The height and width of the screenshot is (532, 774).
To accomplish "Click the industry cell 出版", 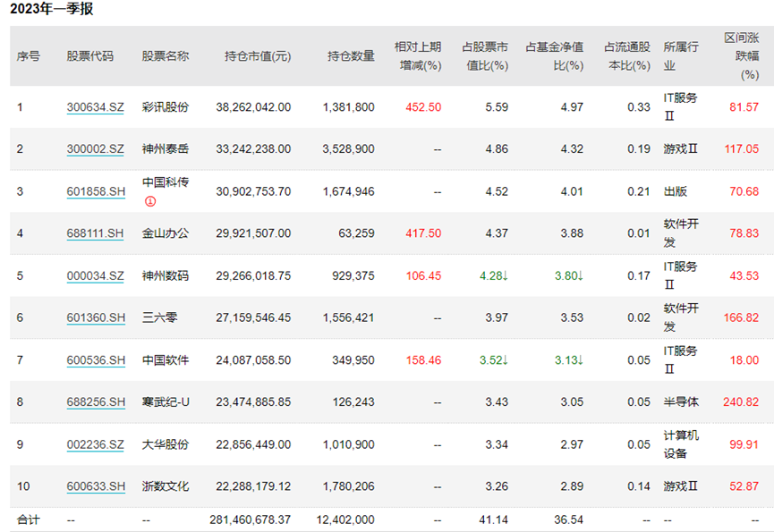I will click(676, 191).
